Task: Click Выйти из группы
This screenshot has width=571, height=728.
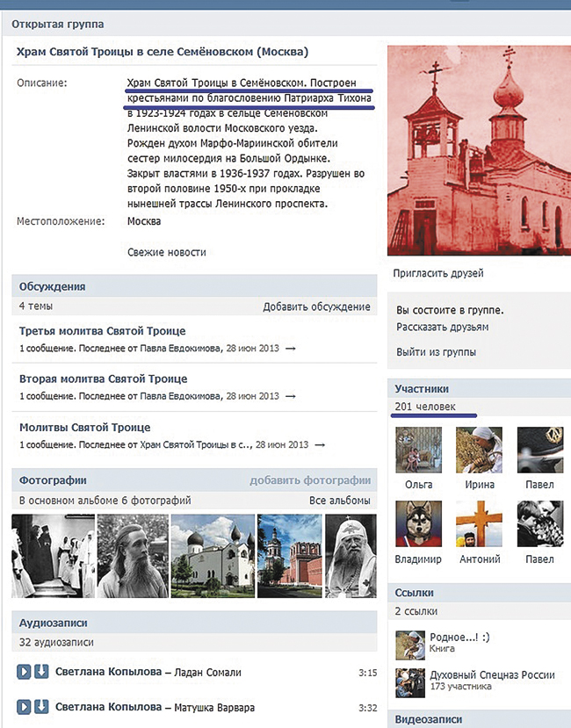Action: [436, 352]
